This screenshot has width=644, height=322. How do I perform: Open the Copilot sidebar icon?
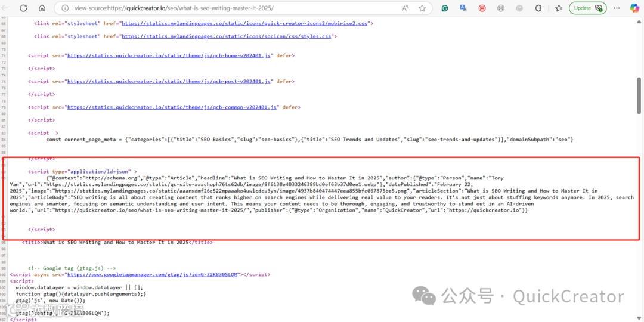click(x=635, y=8)
